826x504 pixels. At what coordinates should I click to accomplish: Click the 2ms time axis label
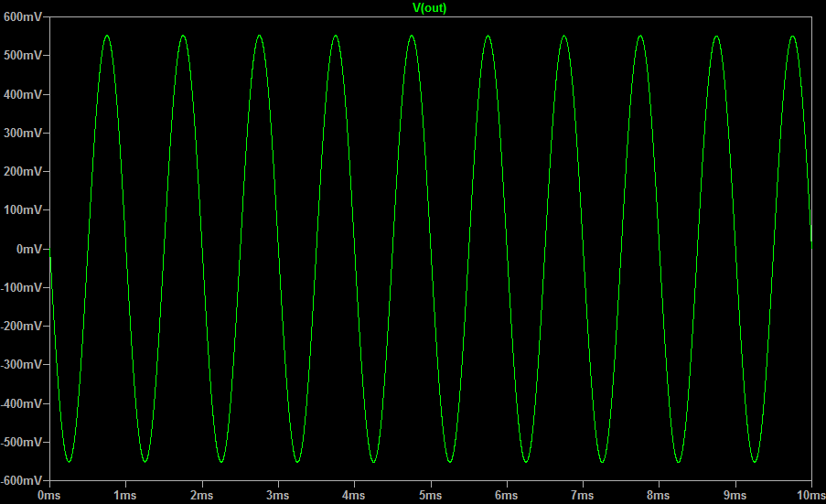pyautogui.click(x=202, y=496)
